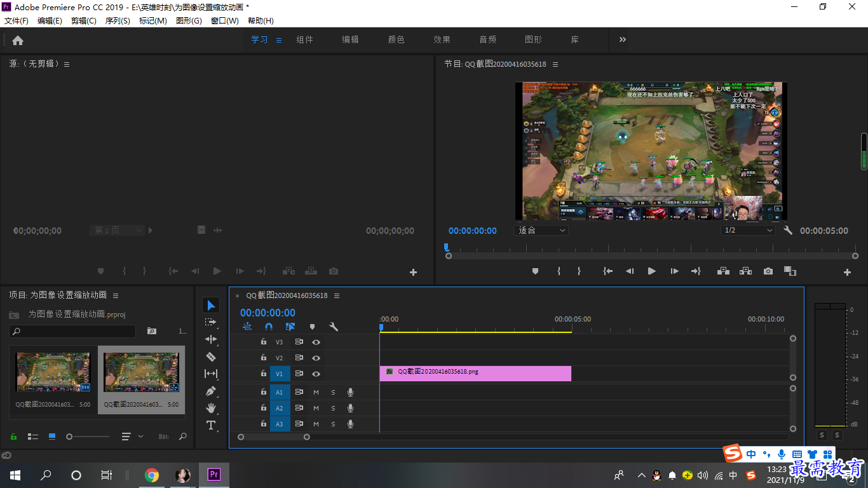Step forward one frame in program monitor
Viewport: 868px width, 488px height.
(674, 271)
